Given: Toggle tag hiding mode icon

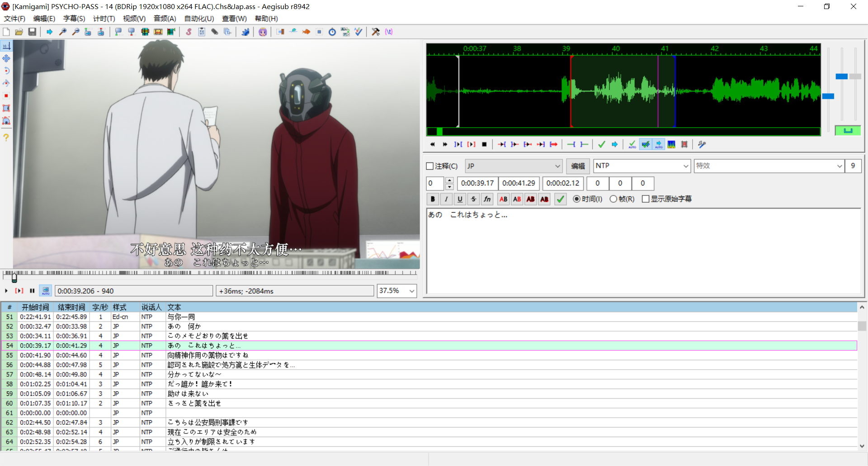Looking at the screenshot, I should [x=389, y=32].
